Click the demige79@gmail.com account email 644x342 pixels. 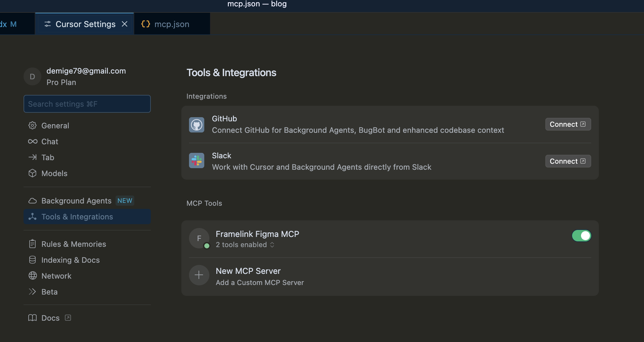click(x=86, y=71)
